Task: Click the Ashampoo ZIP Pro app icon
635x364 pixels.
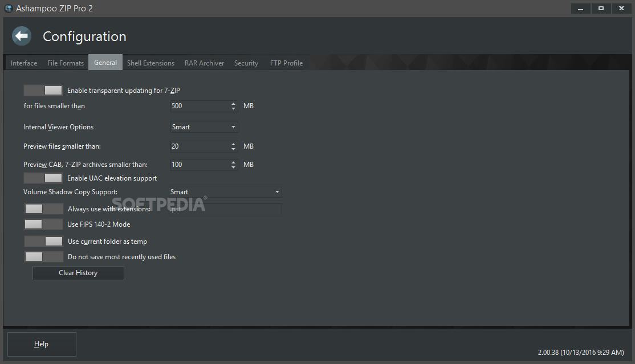Action: [8, 9]
